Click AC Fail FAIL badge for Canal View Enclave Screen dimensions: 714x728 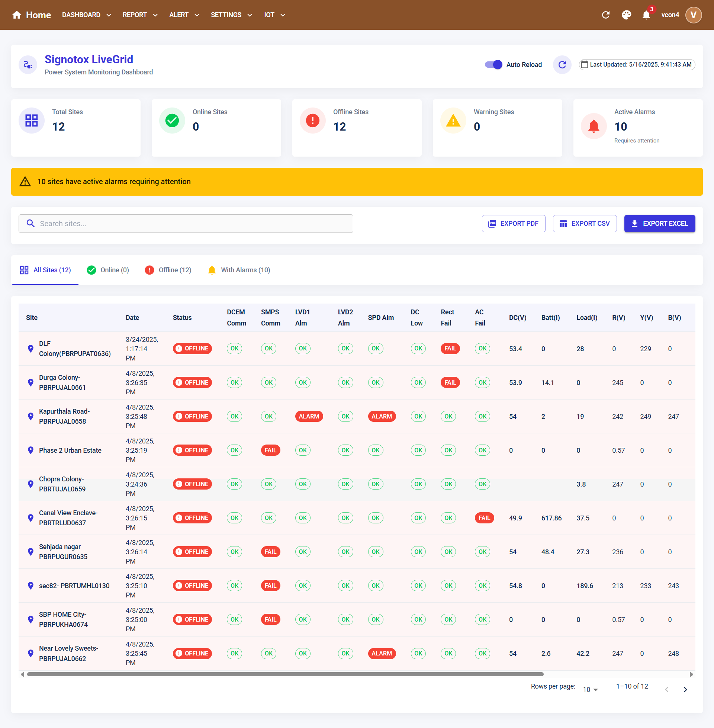tap(484, 518)
